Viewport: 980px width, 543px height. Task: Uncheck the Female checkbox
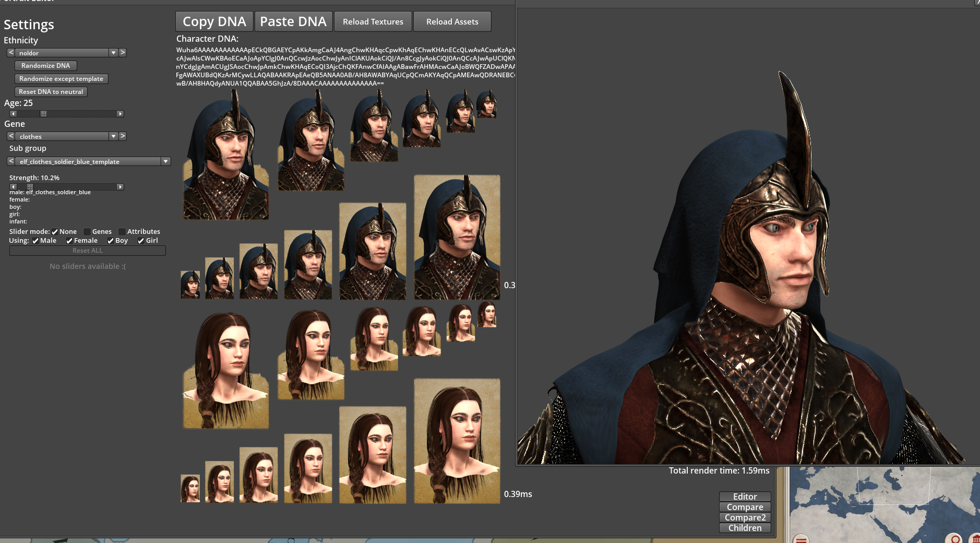tap(69, 241)
